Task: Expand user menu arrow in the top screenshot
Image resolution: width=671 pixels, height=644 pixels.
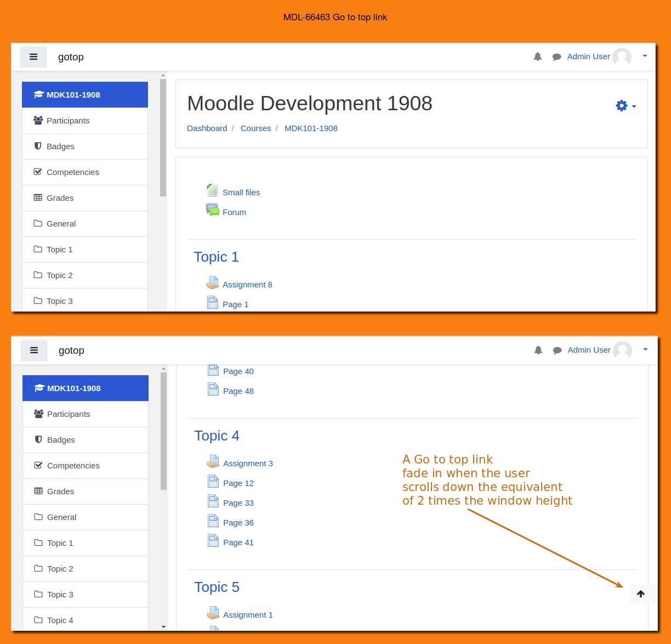Action: pos(645,56)
